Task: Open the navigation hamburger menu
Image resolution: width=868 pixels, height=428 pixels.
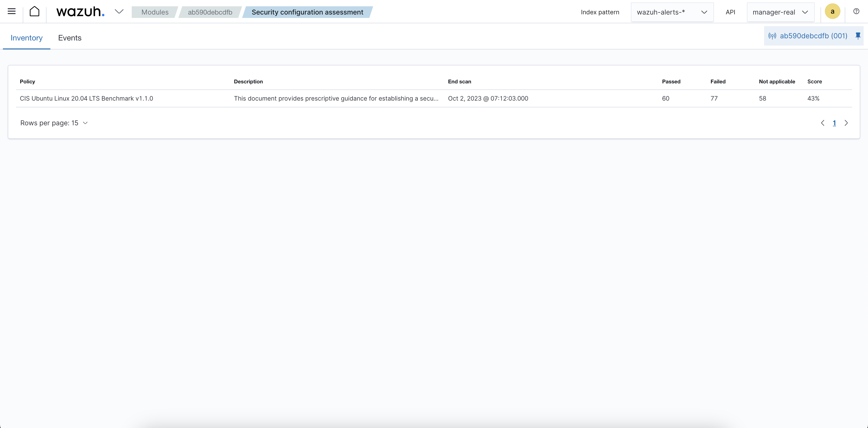Action: 11,11
